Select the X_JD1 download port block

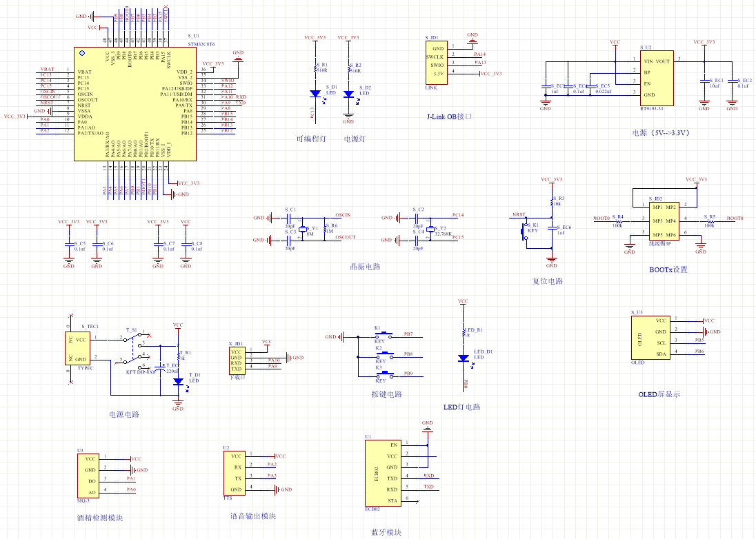tap(236, 360)
